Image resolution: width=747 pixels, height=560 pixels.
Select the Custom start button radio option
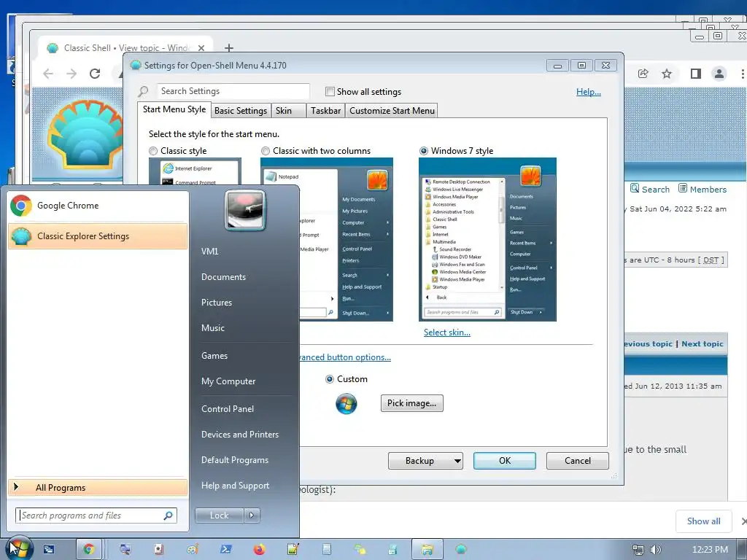coord(330,379)
